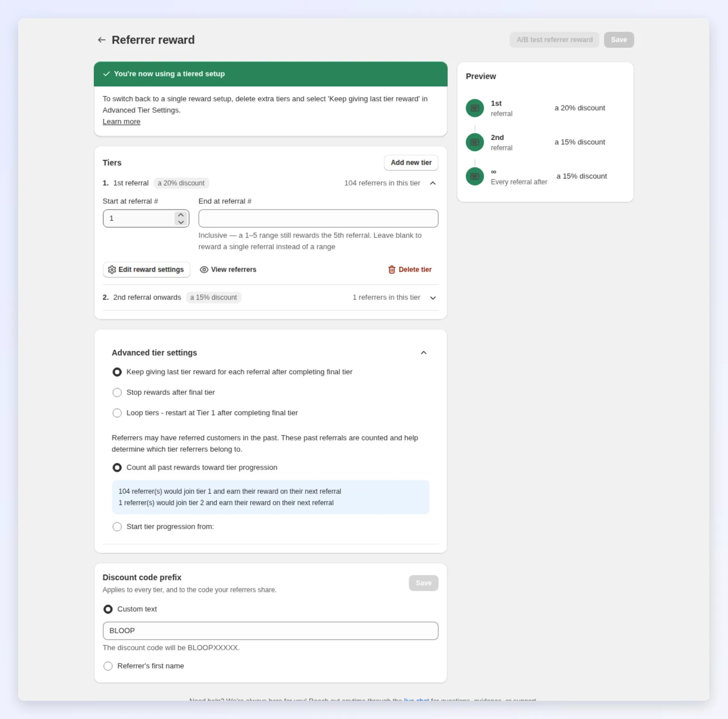Collapse Advanced tier settings section

point(424,353)
